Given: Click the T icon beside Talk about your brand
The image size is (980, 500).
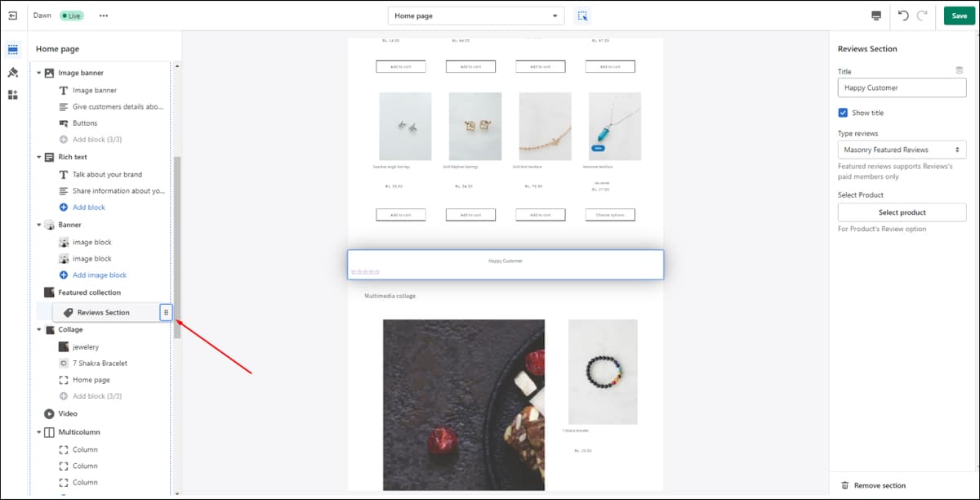Looking at the screenshot, I should pyautogui.click(x=64, y=174).
